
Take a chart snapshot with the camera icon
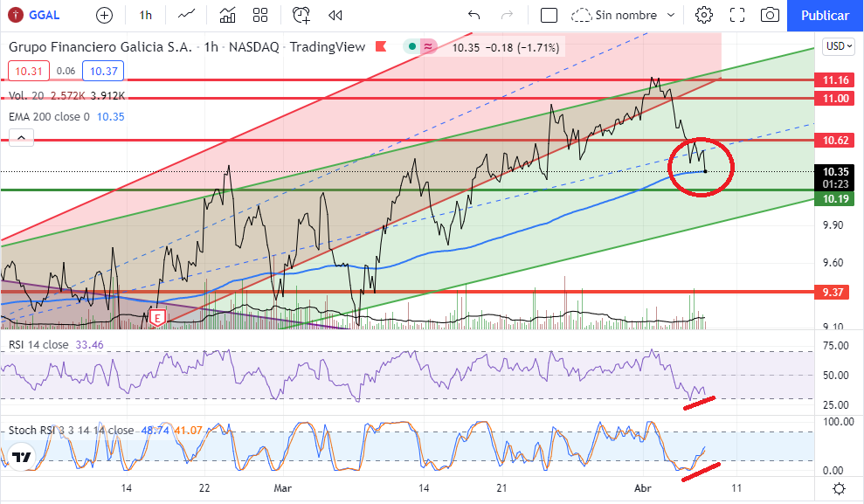769,15
